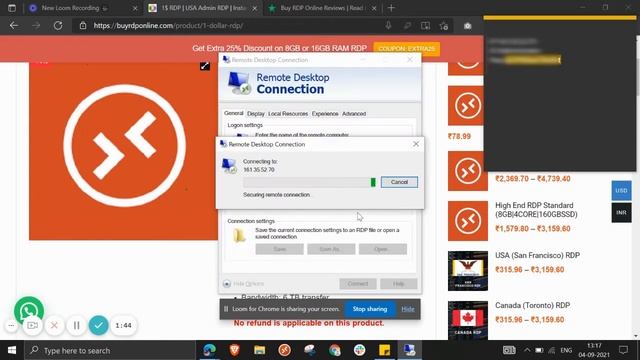
Task: Cancel the Loom recording with X
Action: [x=54, y=325]
